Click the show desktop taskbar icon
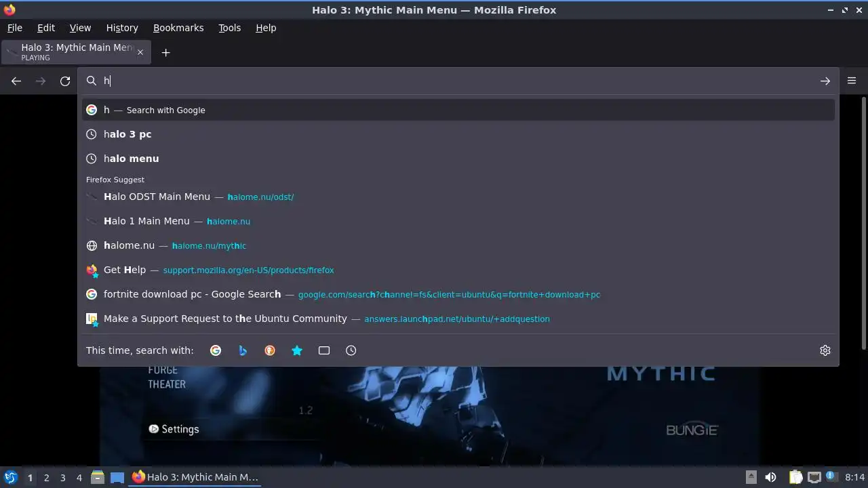Screen dimensions: 868x488 click(117, 477)
